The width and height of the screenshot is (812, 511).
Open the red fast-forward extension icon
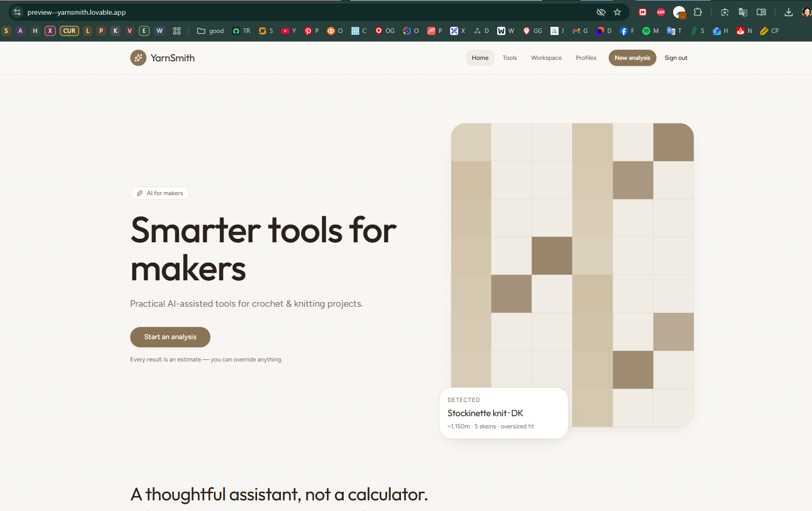(643, 12)
